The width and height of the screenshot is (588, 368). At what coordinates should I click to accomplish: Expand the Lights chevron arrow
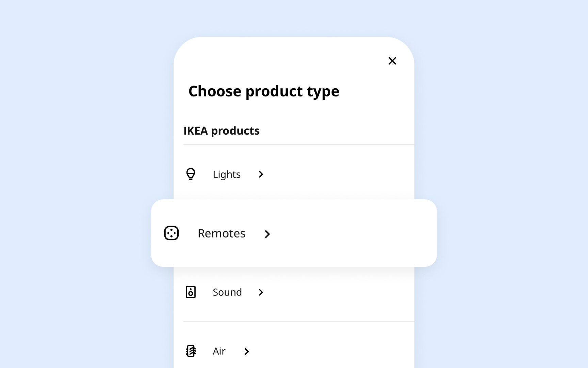(261, 174)
